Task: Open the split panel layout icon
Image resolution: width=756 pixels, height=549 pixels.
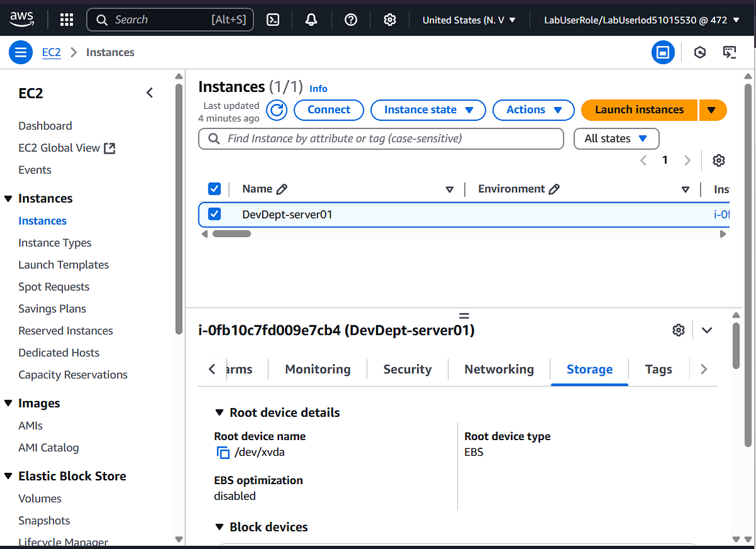Action: (x=663, y=52)
